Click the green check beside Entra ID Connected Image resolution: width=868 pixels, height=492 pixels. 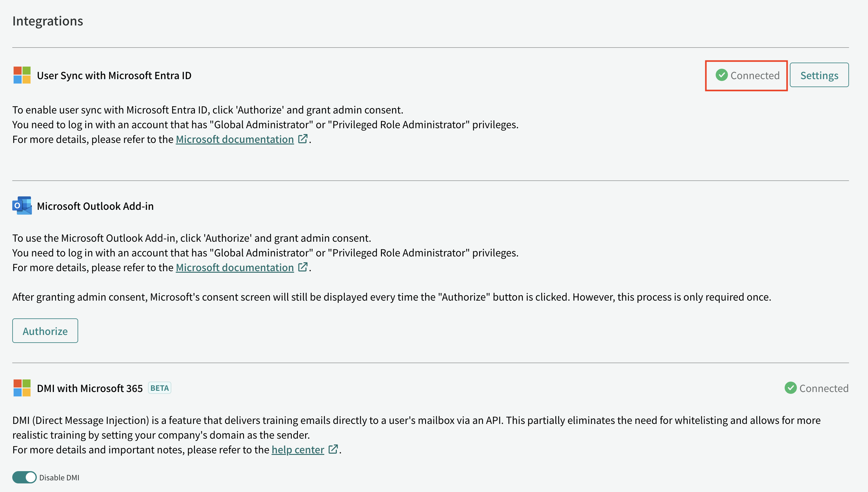tap(721, 75)
